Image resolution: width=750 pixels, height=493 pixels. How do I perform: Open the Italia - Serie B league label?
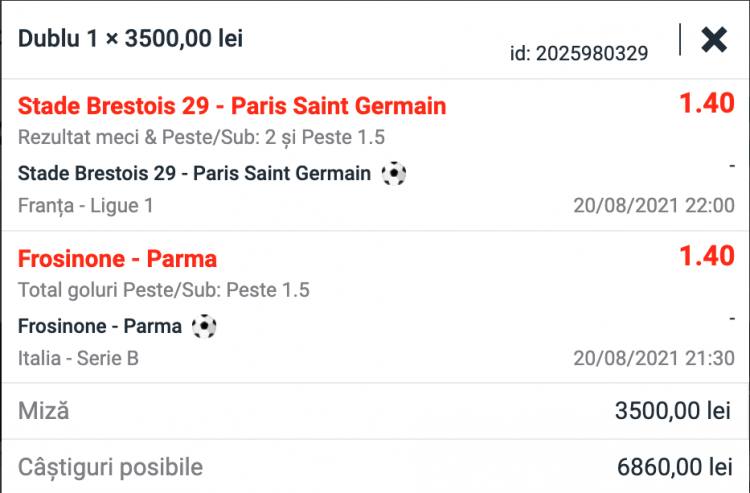[78, 358]
